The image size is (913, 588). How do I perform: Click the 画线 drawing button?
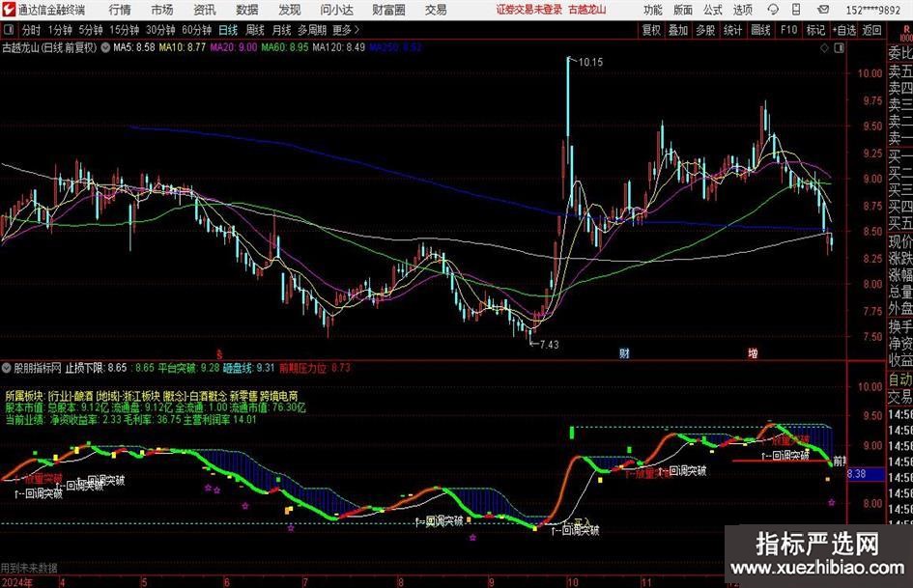click(x=760, y=30)
